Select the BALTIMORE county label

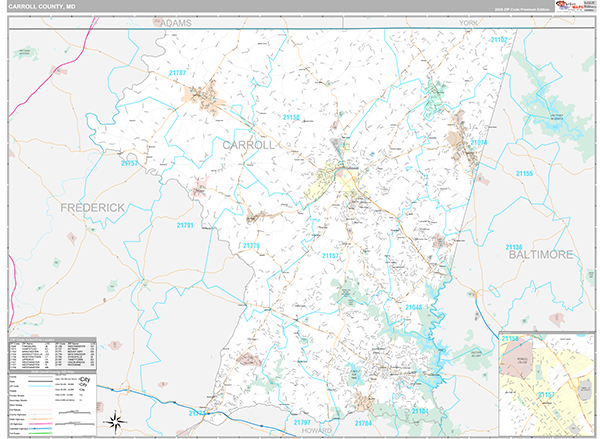[540, 255]
